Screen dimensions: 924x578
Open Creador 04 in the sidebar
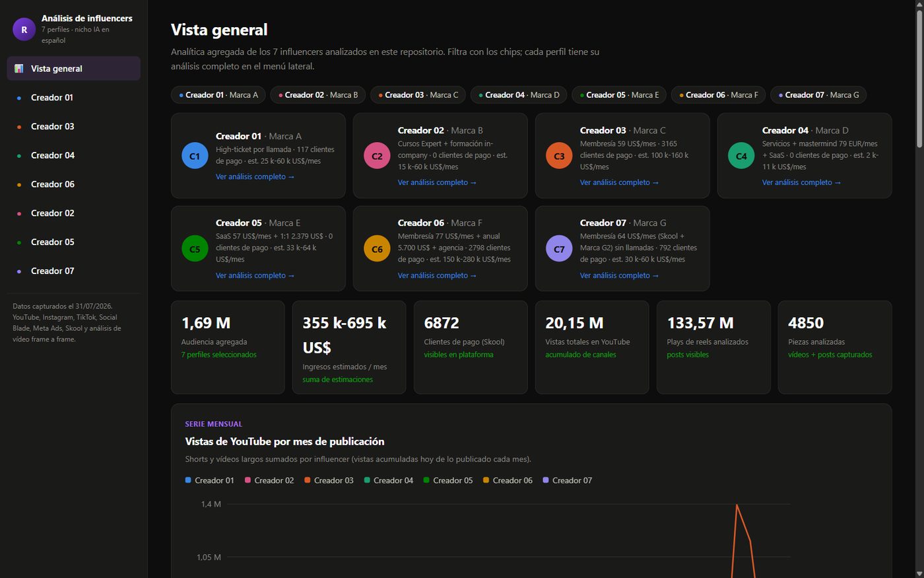pyautogui.click(x=73, y=155)
